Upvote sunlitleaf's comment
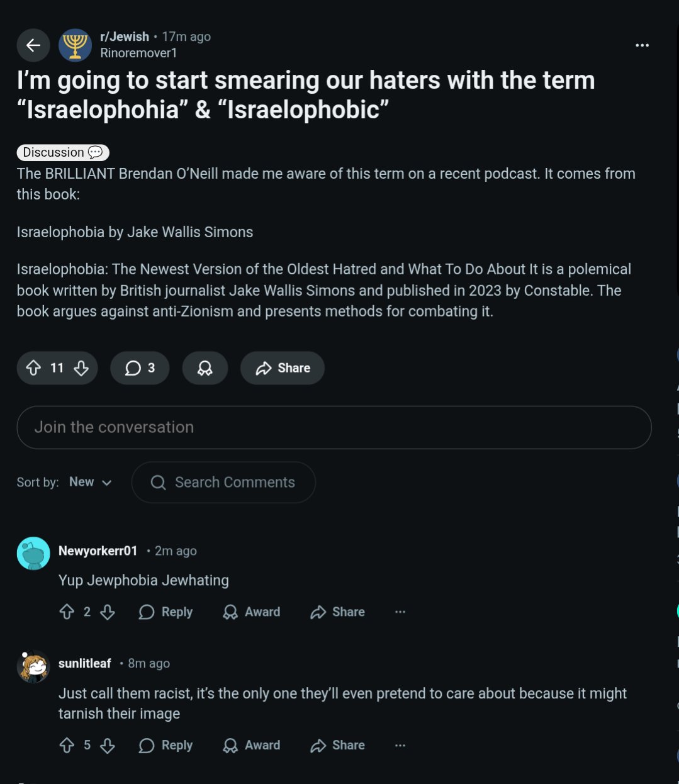This screenshot has height=784, width=679. click(x=67, y=746)
